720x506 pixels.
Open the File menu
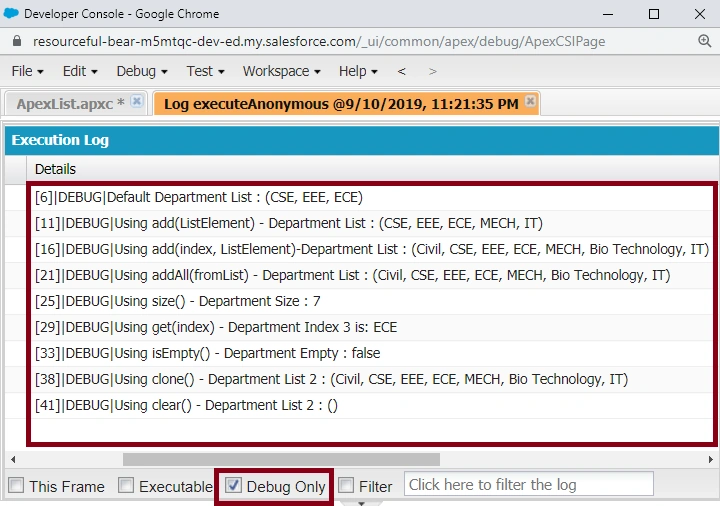pos(27,71)
